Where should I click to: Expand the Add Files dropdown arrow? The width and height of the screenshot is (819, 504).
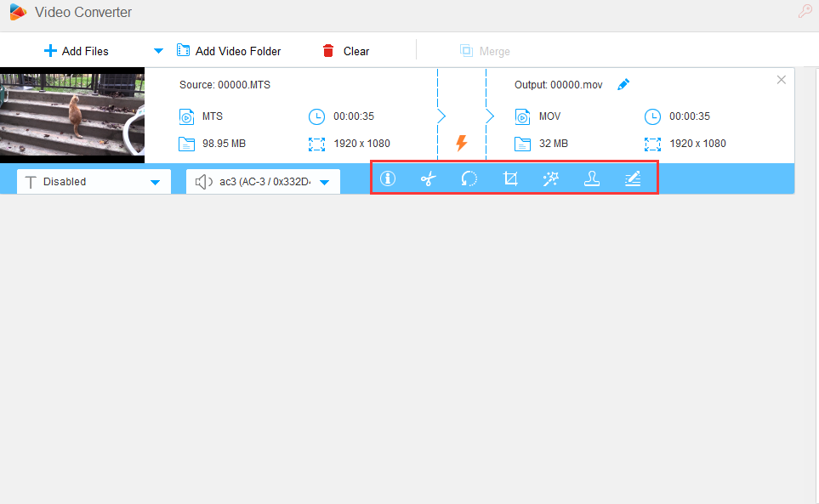158,51
